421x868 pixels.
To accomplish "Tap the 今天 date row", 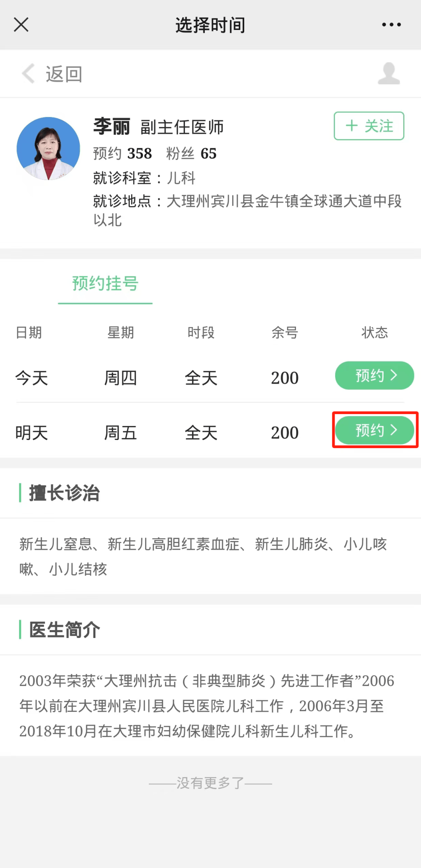I will [32, 378].
